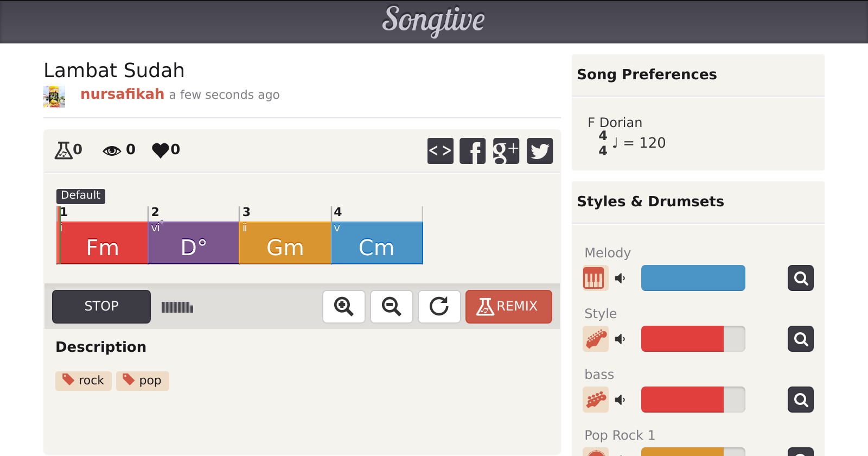Open the Melody instrument search
Viewport: 868px width, 456px height.
[x=800, y=278]
